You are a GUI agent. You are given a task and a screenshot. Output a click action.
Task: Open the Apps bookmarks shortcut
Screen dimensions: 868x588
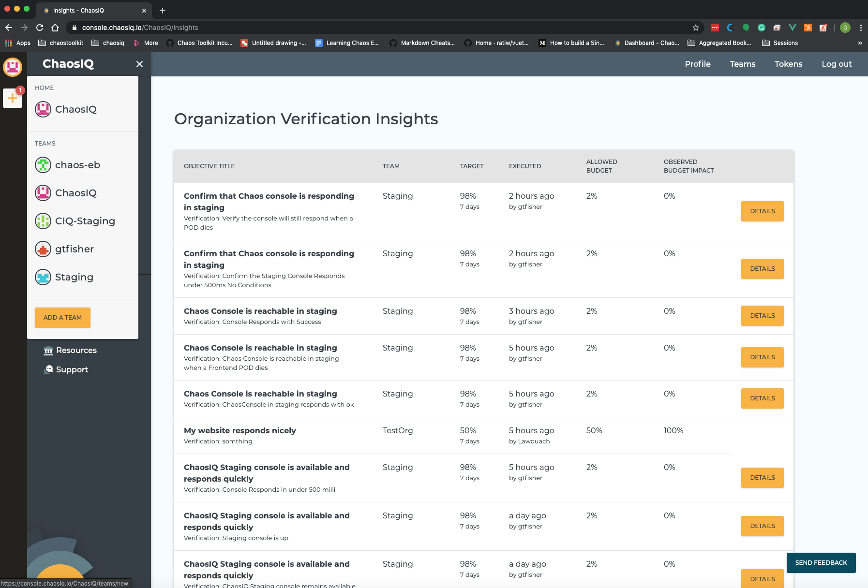click(18, 43)
